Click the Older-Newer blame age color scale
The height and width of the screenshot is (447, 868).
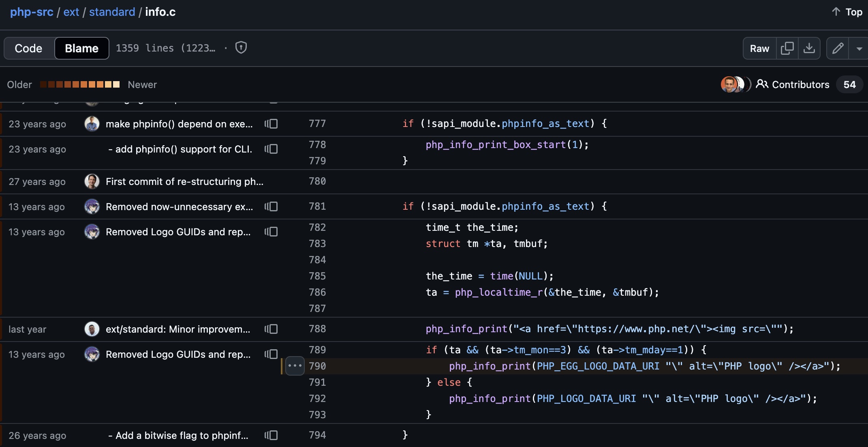pos(80,84)
